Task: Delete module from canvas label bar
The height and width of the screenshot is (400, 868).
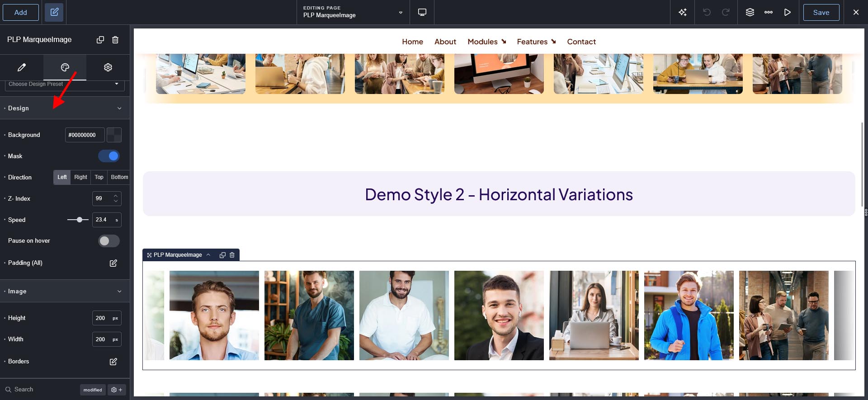Action: [x=232, y=255]
